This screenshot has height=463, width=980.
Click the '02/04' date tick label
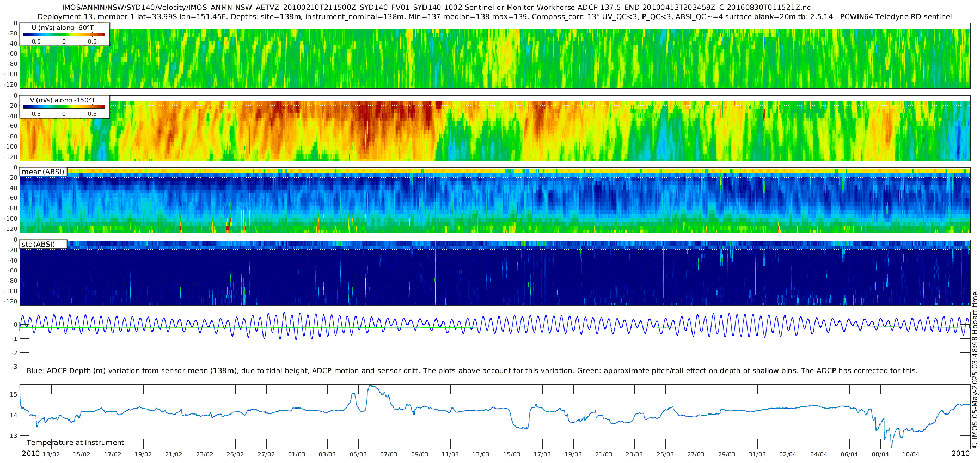click(788, 454)
